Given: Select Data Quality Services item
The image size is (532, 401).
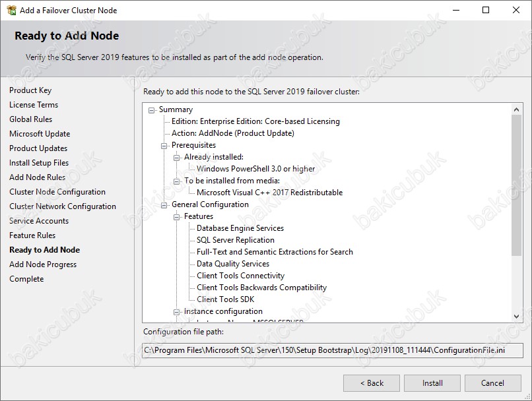Looking at the screenshot, I should tap(233, 264).
